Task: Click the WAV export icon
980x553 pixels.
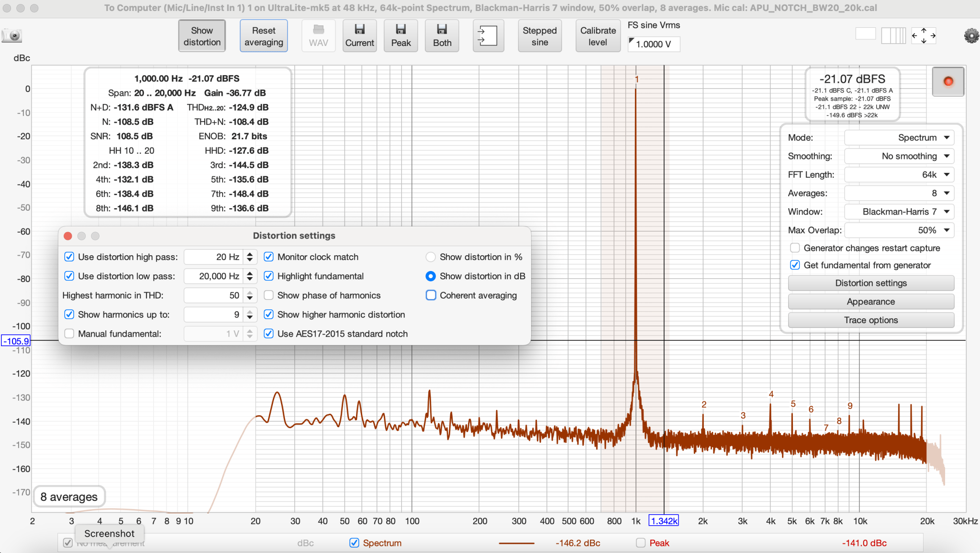Action: [319, 36]
